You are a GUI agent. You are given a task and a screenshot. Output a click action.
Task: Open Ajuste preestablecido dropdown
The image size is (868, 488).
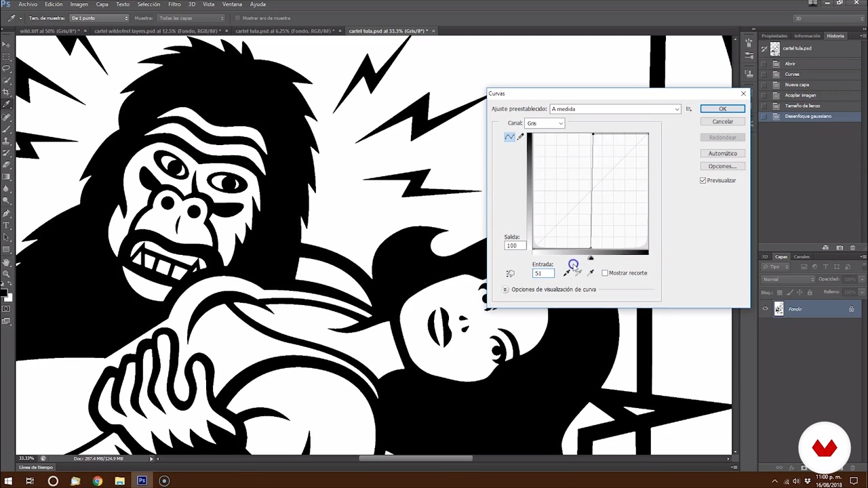click(x=615, y=109)
